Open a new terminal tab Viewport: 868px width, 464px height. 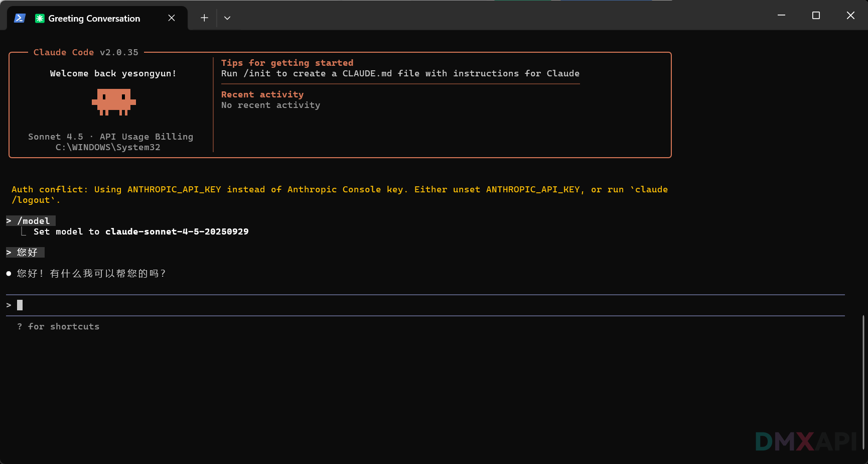click(x=204, y=18)
